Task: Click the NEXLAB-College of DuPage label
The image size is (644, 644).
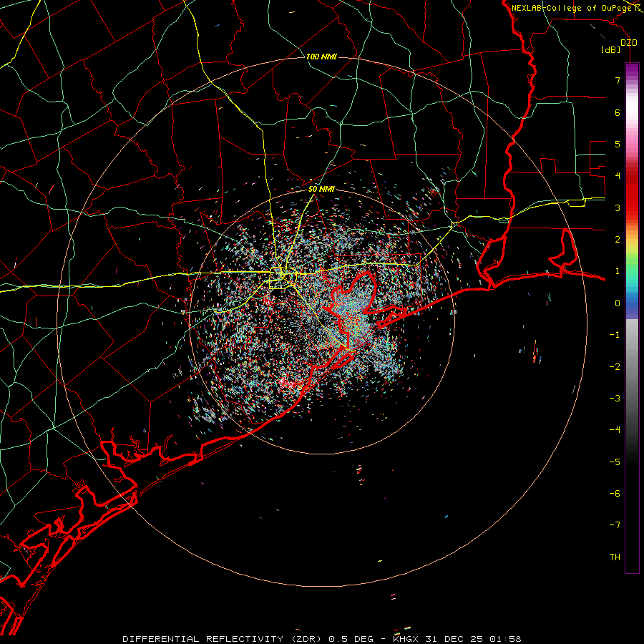Action: point(572,8)
